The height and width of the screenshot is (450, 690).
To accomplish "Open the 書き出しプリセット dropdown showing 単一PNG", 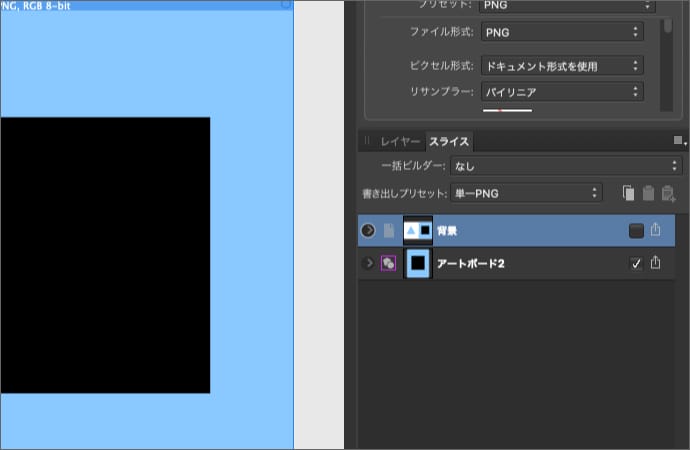I will pos(524,192).
